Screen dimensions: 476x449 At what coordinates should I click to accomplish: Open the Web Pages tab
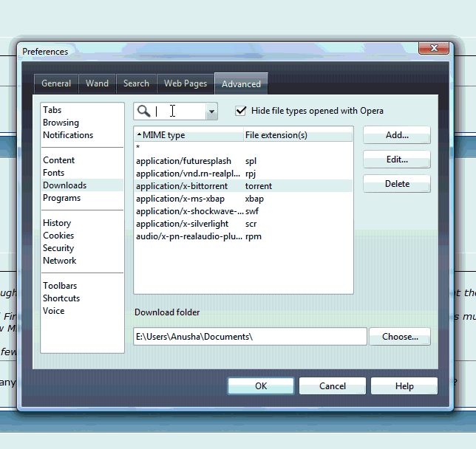(x=186, y=83)
